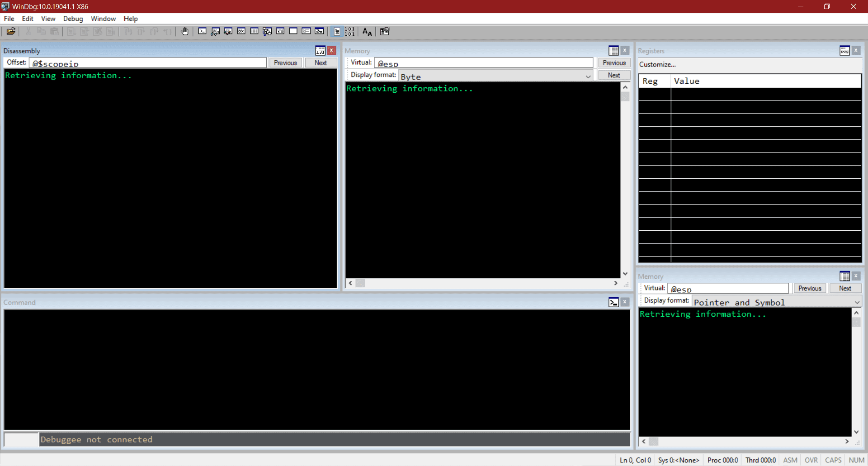Screen dimensions: 868x466
Task: Open Registers panel's window menu icon
Action: tap(844, 51)
